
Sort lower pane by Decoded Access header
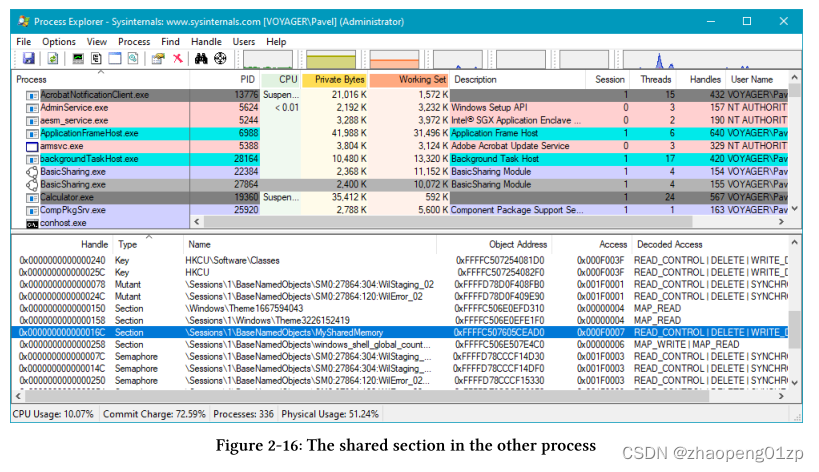pos(710,244)
